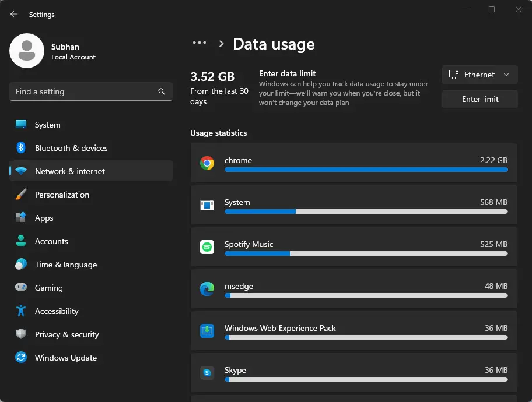
Task: Click the Enter limit button
Action: point(480,99)
